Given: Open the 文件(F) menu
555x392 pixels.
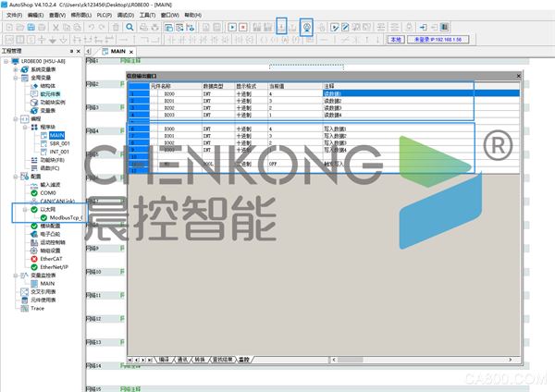Looking at the screenshot, I should 13,16.
